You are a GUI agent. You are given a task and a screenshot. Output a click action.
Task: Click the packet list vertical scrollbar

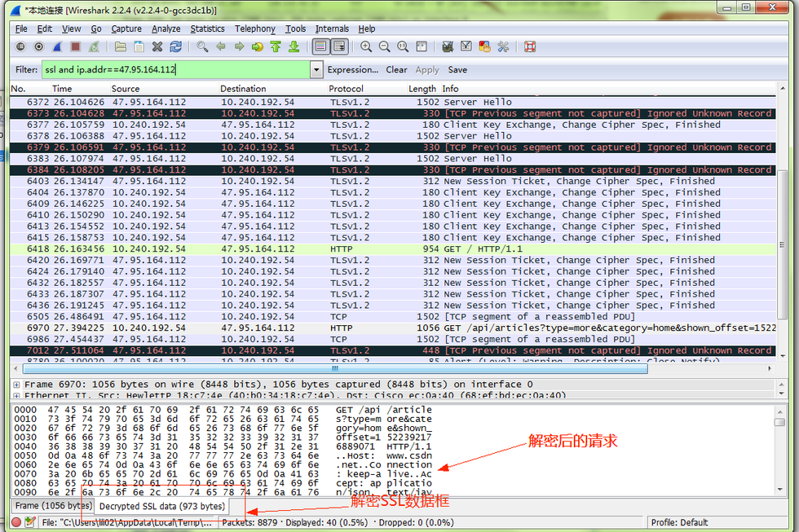tap(782, 244)
